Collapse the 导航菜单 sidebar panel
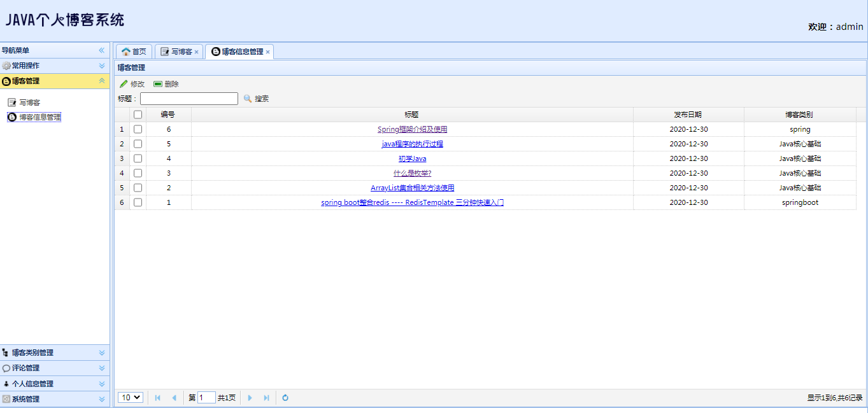Screen dimensions: 868x413 point(102,50)
